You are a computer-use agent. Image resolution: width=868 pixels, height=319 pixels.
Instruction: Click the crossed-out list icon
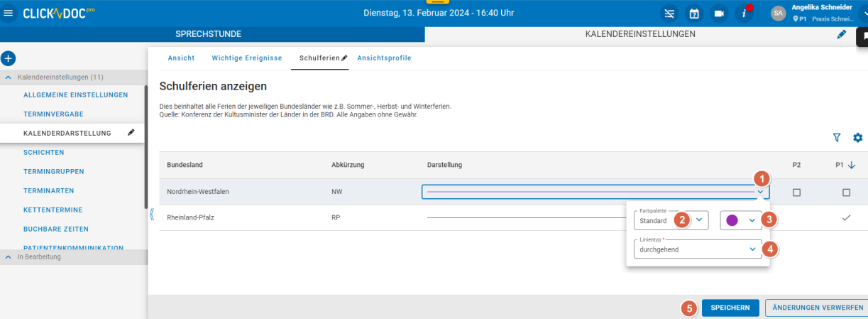coord(668,13)
